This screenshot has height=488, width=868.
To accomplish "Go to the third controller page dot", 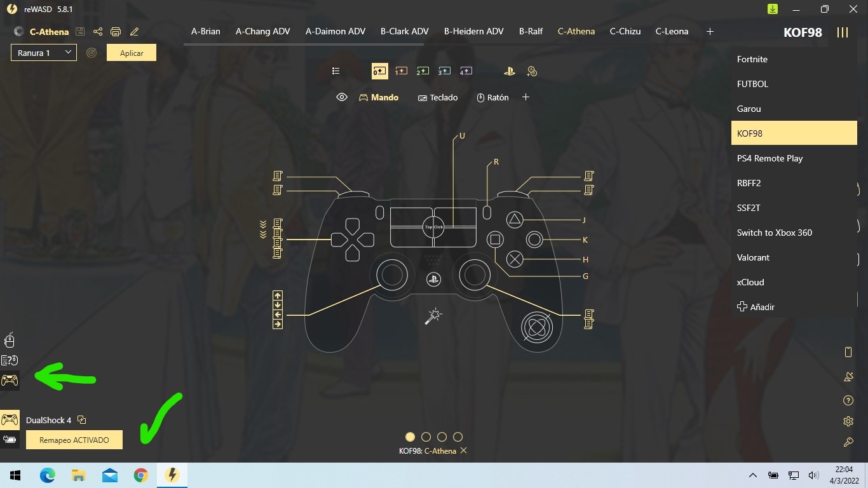I will pyautogui.click(x=442, y=437).
